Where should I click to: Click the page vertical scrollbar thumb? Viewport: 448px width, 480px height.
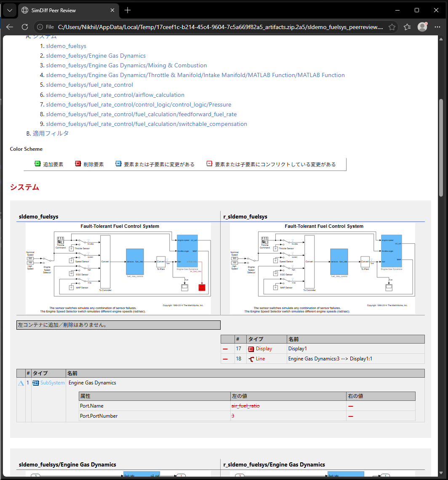pos(441,147)
